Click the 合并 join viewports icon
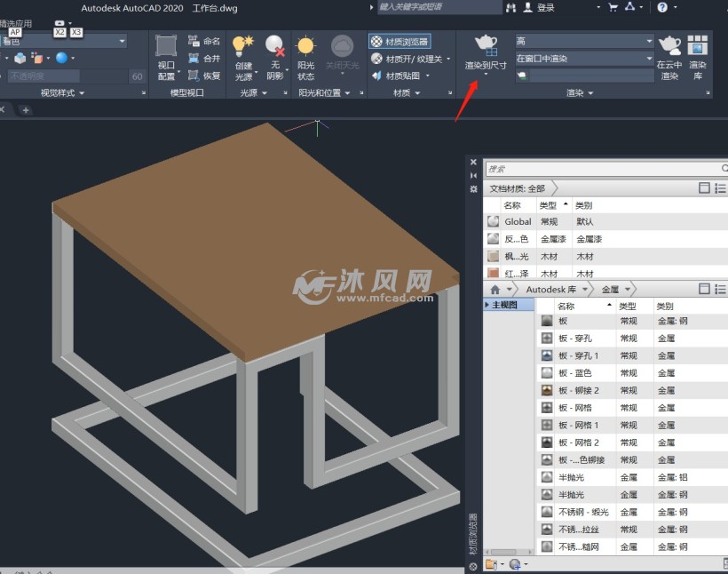Viewport: 728px width, 574px height. click(194, 58)
